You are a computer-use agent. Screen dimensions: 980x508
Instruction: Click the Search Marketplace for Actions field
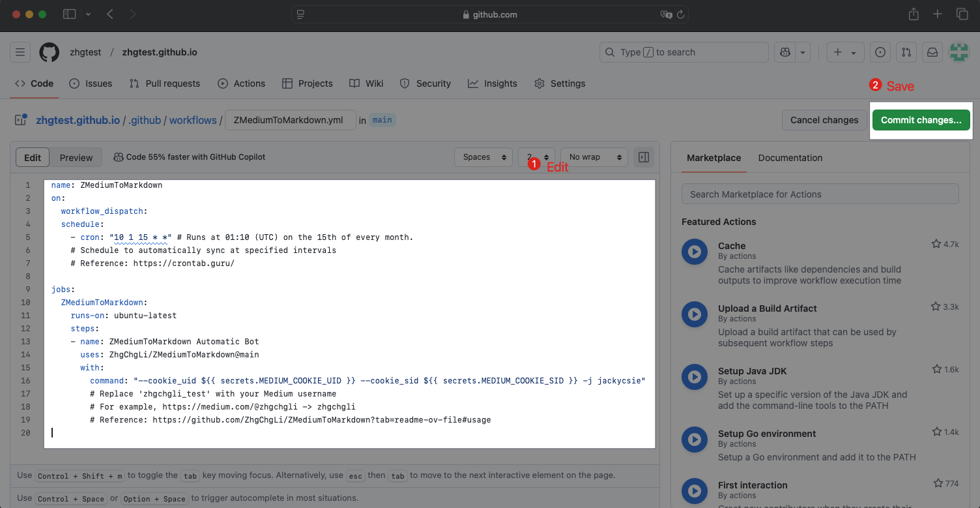tap(820, 194)
